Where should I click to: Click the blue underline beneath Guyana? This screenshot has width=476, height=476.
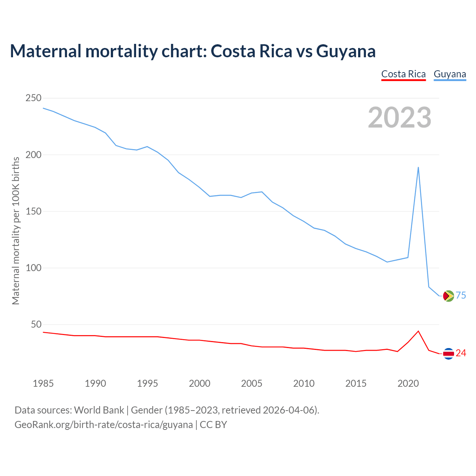click(x=450, y=80)
